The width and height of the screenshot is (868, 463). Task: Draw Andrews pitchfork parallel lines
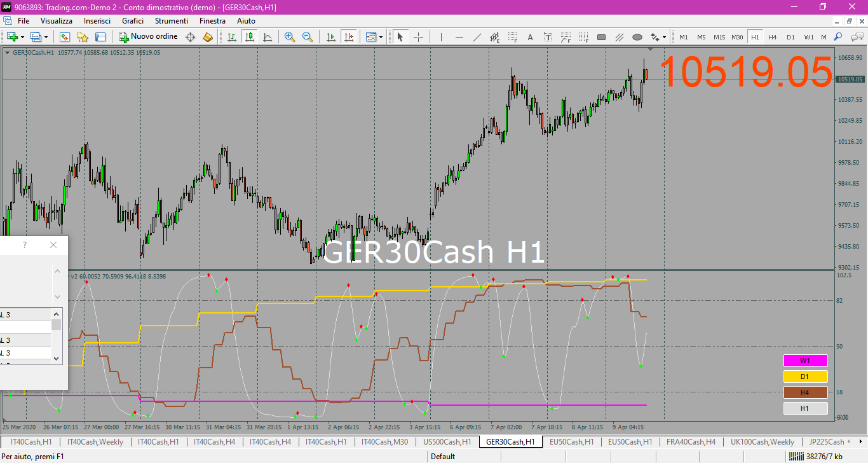620,37
